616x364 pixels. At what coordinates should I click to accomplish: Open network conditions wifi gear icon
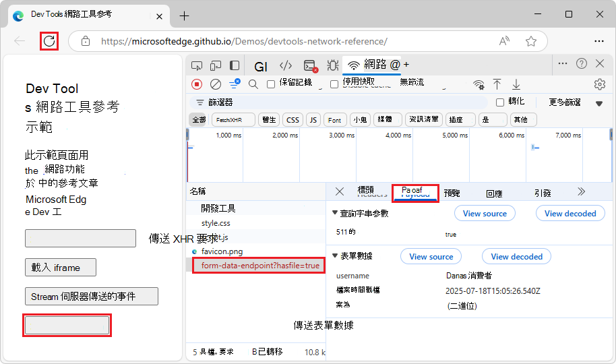click(479, 84)
